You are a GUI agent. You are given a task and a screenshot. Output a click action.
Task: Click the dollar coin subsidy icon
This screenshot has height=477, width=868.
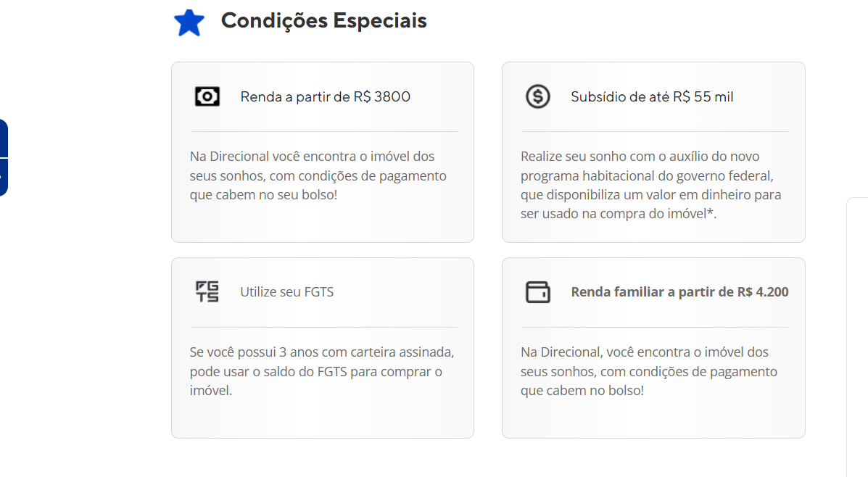(538, 96)
